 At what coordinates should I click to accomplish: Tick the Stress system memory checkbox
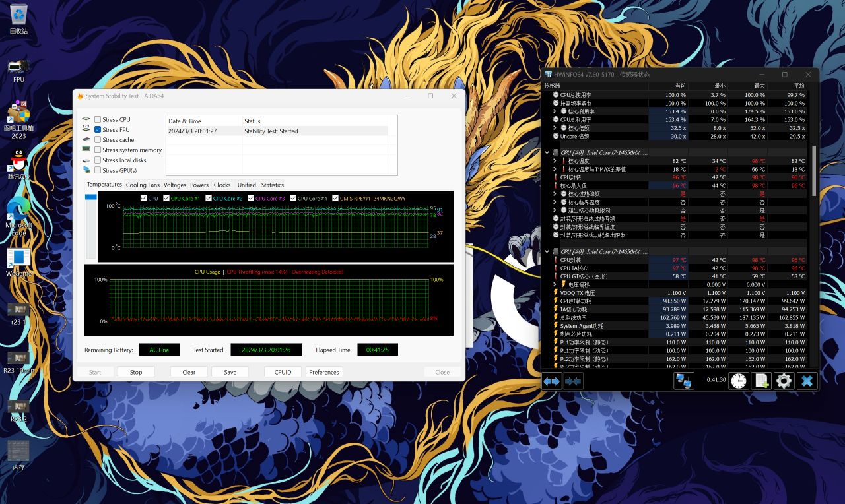coord(98,150)
